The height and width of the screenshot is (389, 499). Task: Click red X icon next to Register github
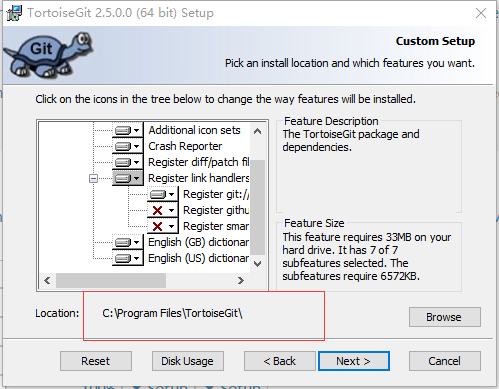(x=157, y=210)
